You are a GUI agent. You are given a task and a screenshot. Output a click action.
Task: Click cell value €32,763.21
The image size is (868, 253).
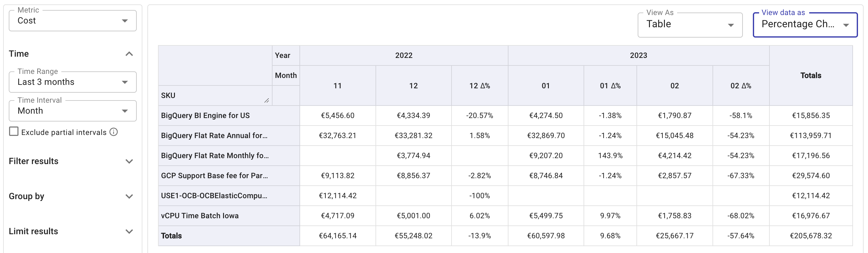tap(338, 136)
